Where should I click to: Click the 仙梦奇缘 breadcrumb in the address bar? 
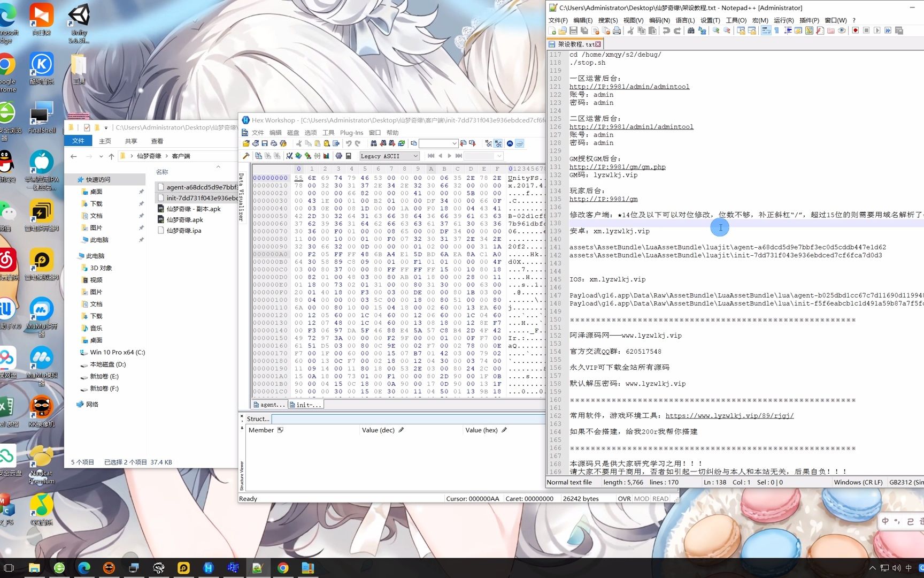coord(149,156)
